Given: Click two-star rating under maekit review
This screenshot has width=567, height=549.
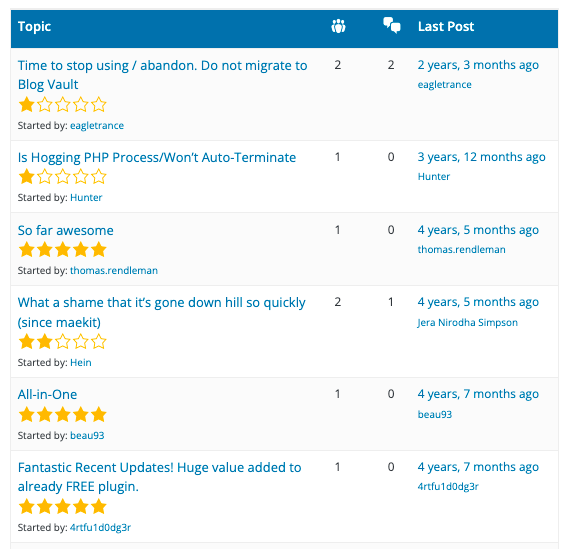Looking at the screenshot, I should 62,342.
